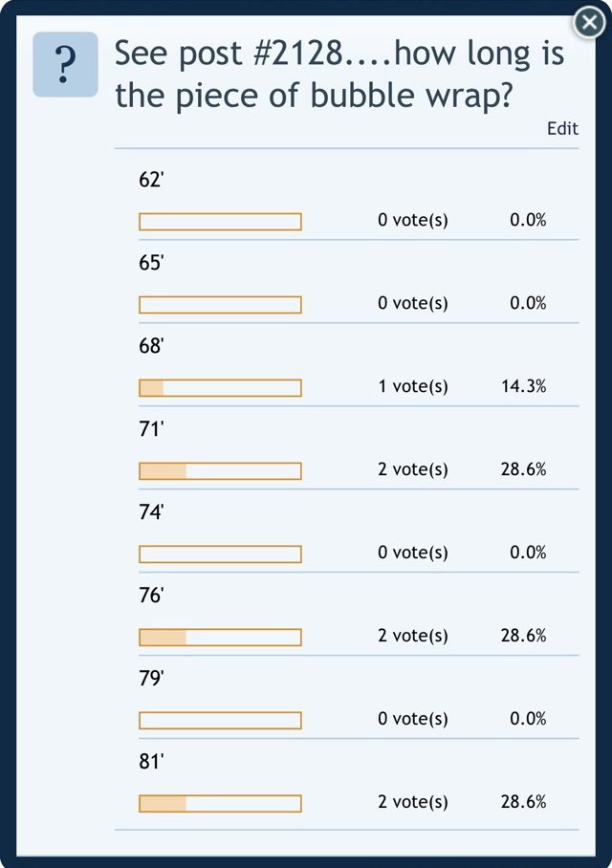Select the 81' answer label
Screen dimensions: 612x868
(151, 761)
